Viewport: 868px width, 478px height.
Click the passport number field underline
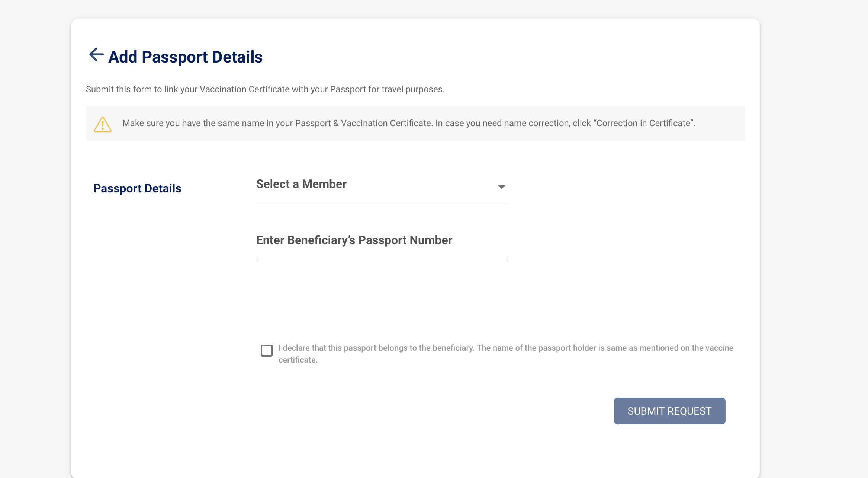pos(382,259)
